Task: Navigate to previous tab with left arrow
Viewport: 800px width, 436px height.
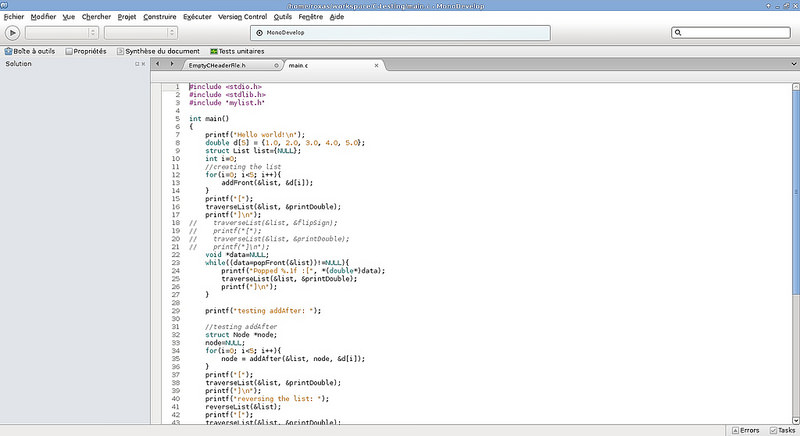Action: click(x=158, y=64)
